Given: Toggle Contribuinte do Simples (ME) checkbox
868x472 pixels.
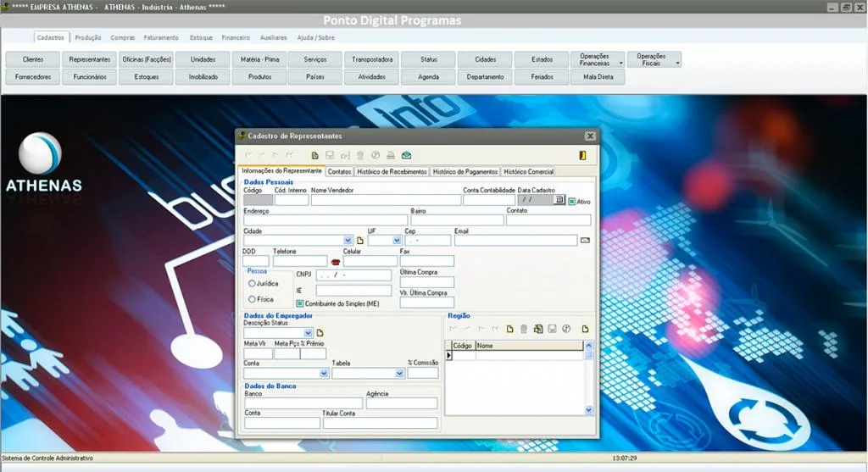Looking at the screenshot, I should 300,303.
